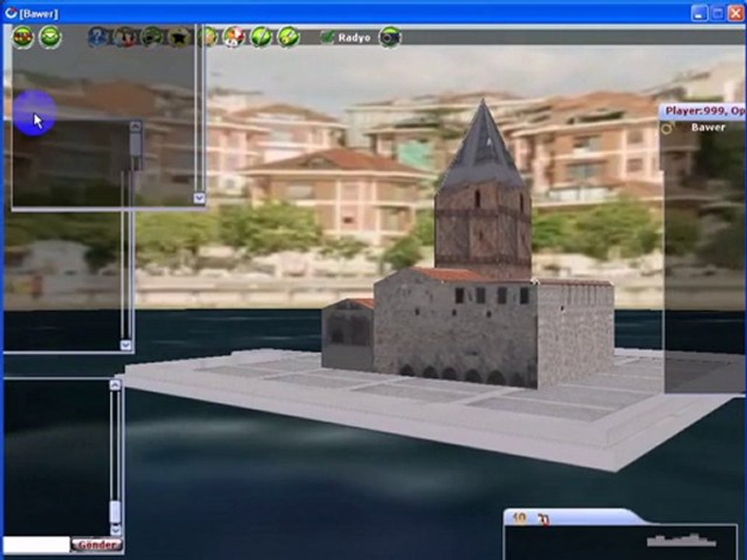Click the number 10 in the bottom-right panel
The image size is (747, 560).
coord(519,518)
